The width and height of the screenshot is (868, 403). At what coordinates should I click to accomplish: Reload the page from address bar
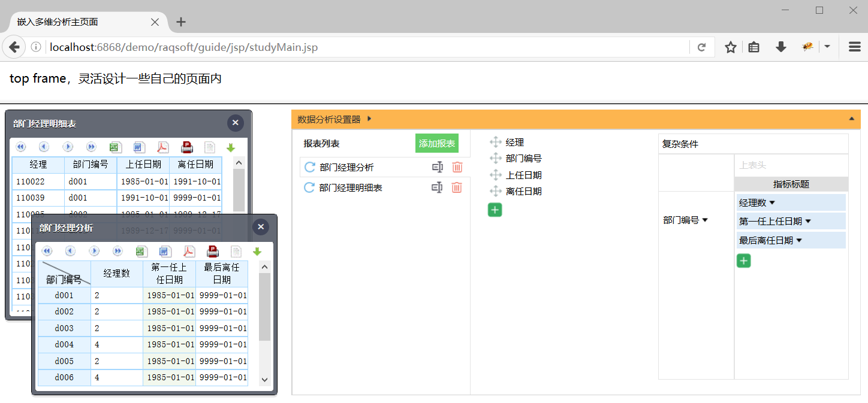tap(701, 47)
